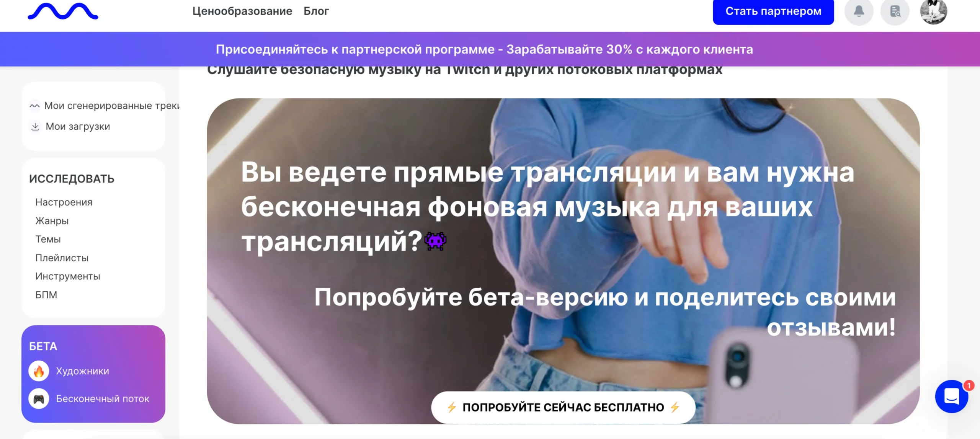Click the streamer hero banner image
Screen dimensions: 980x439
tap(563, 261)
